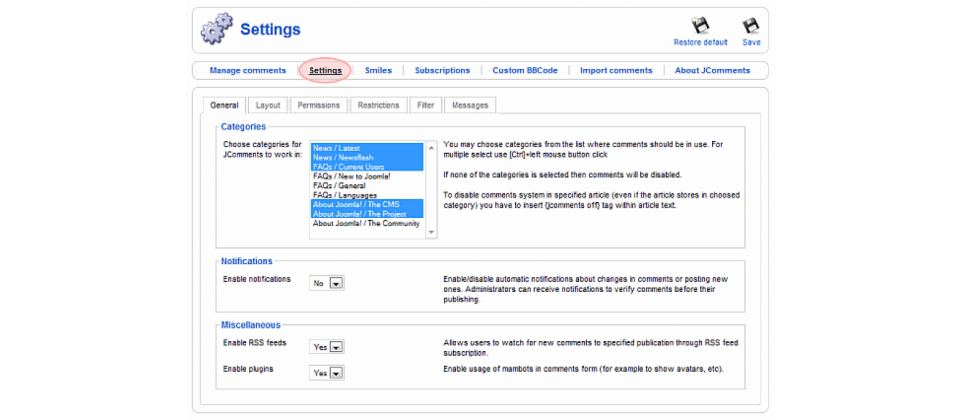Open Custom BBCode section
Viewport: 960px width, 420px height.
pos(525,70)
